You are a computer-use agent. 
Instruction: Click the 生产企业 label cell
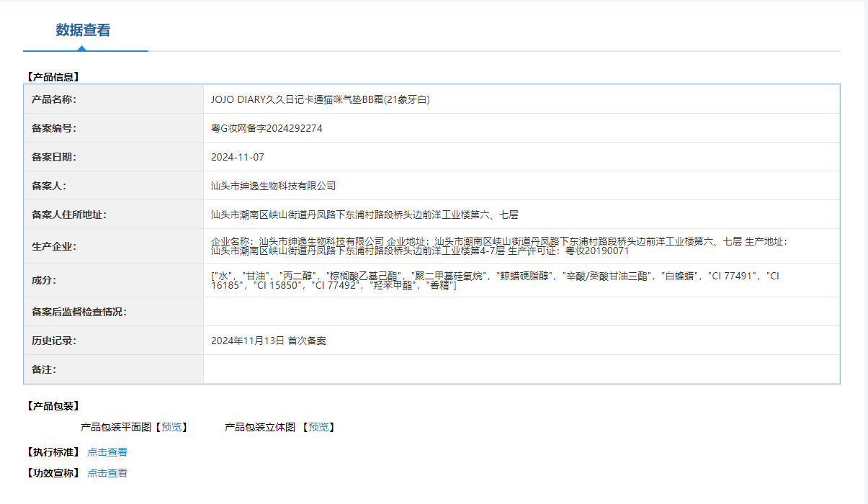pos(114,246)
